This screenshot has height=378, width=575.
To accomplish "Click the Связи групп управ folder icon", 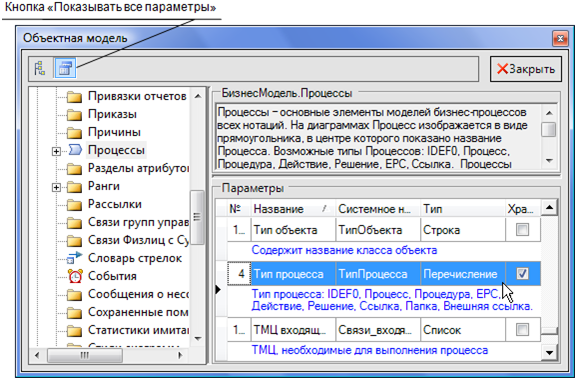I will [x=74, y=223].
